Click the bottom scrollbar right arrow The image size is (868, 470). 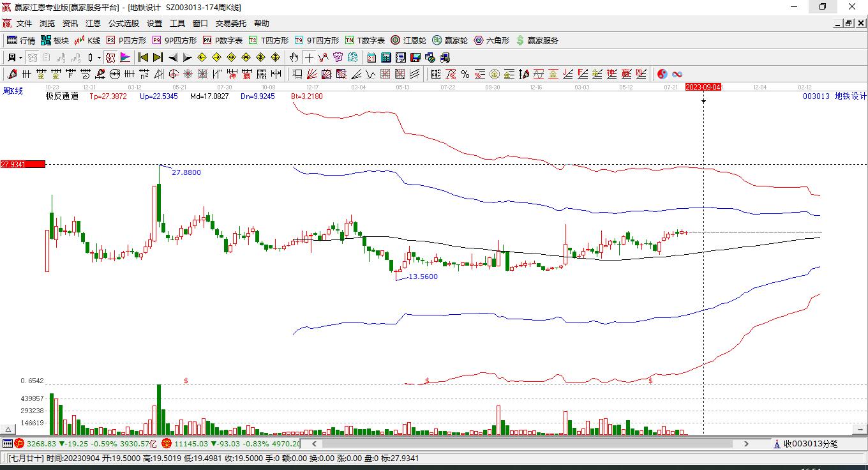[x=747, y=443]
